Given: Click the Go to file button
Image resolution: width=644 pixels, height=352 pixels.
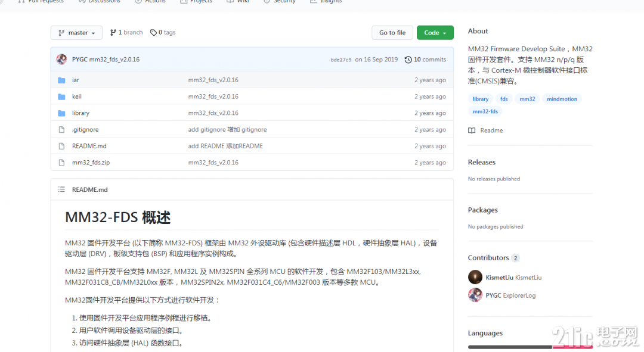Looking at the screenshot, I should [392, 33].
